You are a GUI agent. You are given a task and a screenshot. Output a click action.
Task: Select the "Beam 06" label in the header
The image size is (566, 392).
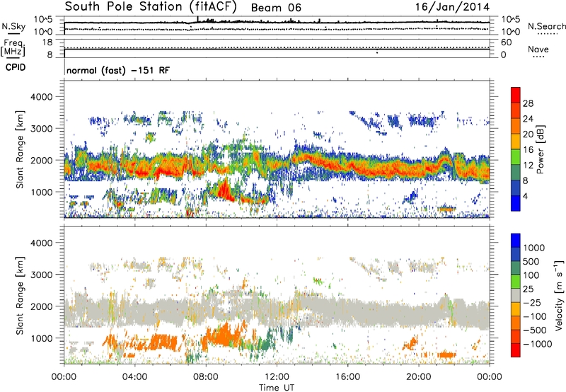pos(276,8)
